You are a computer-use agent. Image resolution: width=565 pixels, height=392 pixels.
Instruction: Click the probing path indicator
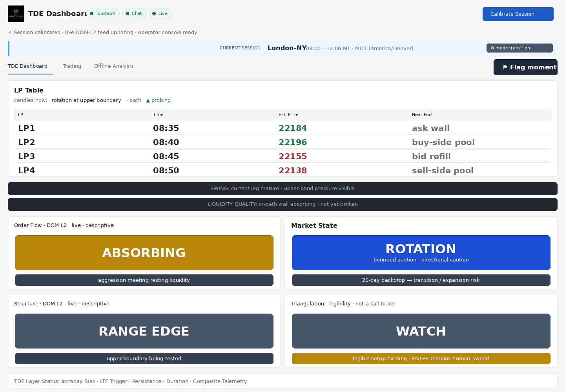pyautogui.click(x=159, y=100)
